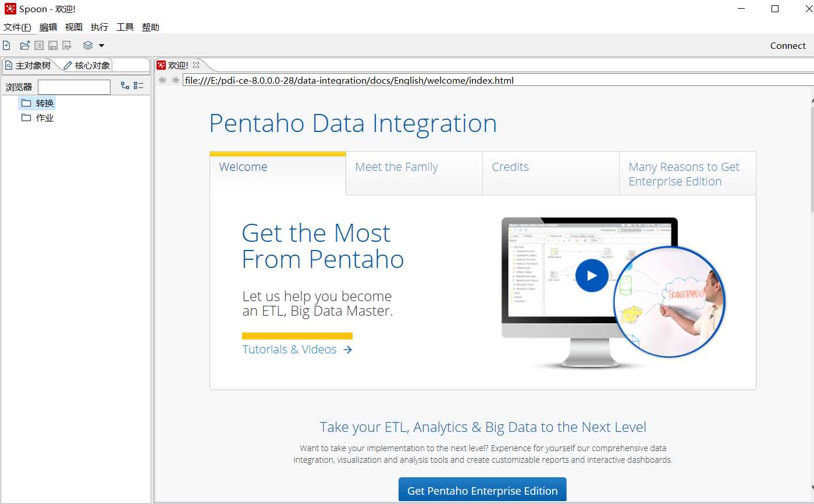Open Many Reasons to Get Enterprise Edition tab
Image resolution: width=814 pixels, height=504 pixels.
[688, 174]
